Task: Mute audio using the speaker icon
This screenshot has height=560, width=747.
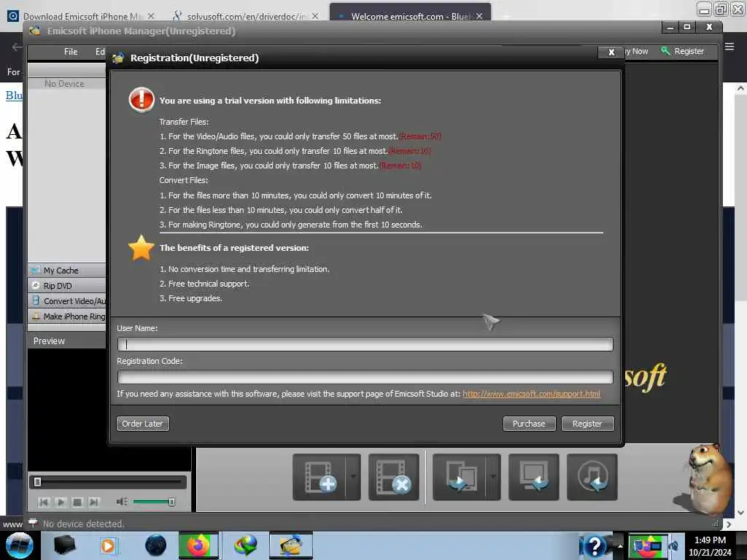Action: tap(122, 502)
